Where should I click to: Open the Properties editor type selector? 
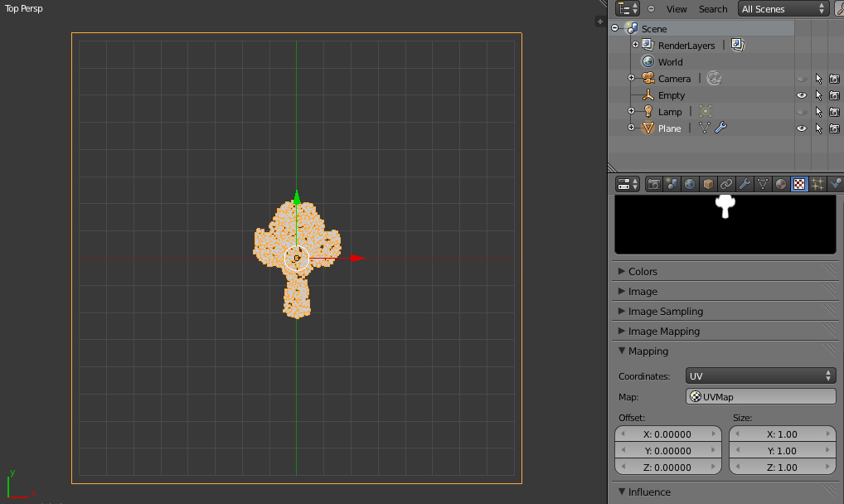pyautogui.click(x=628, y=184)
